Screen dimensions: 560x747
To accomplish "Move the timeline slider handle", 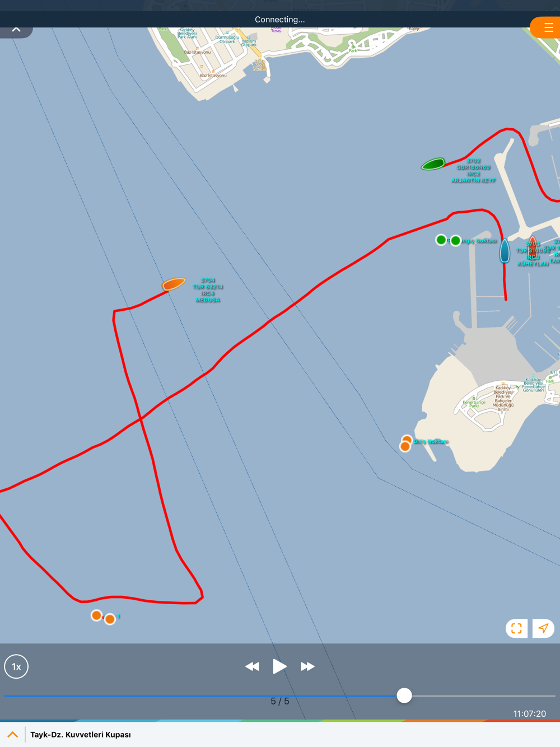I will [404, 695].
